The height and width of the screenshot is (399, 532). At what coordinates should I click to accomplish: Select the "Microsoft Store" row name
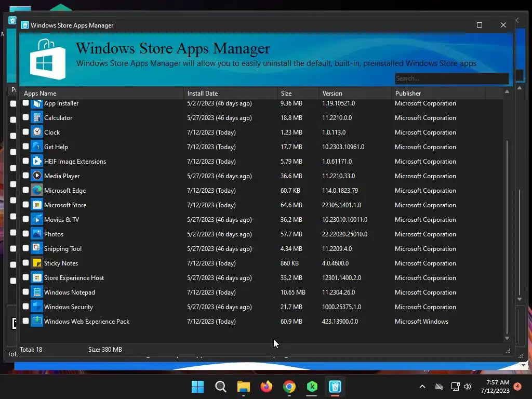pos(65,205)
